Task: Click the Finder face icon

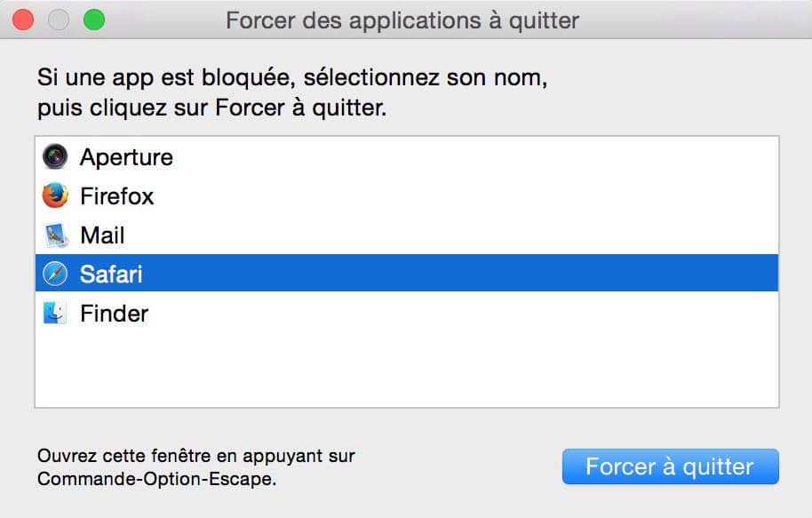Action: point(55,313)
